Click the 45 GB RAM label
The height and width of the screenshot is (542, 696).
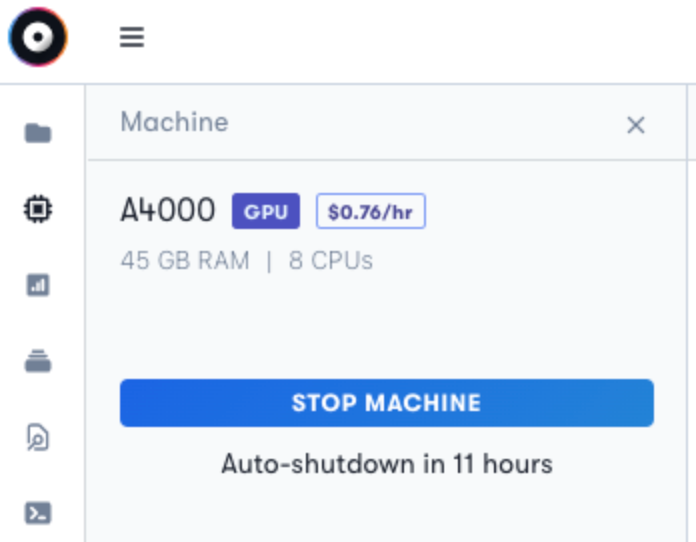point(185,261)
